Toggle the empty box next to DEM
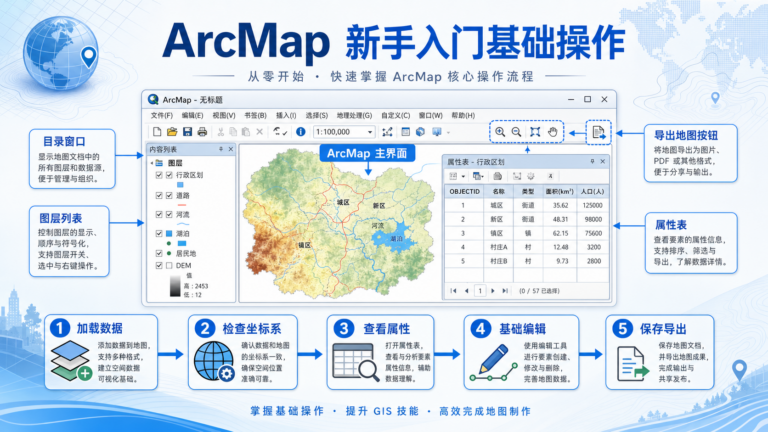Viewport: 768px width, 432px height. 169,265
